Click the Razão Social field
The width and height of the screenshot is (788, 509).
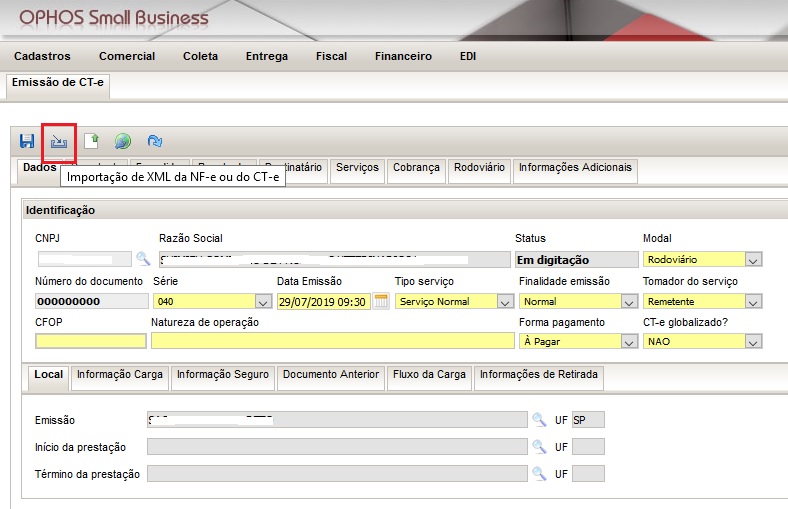(x=335, y=259)
